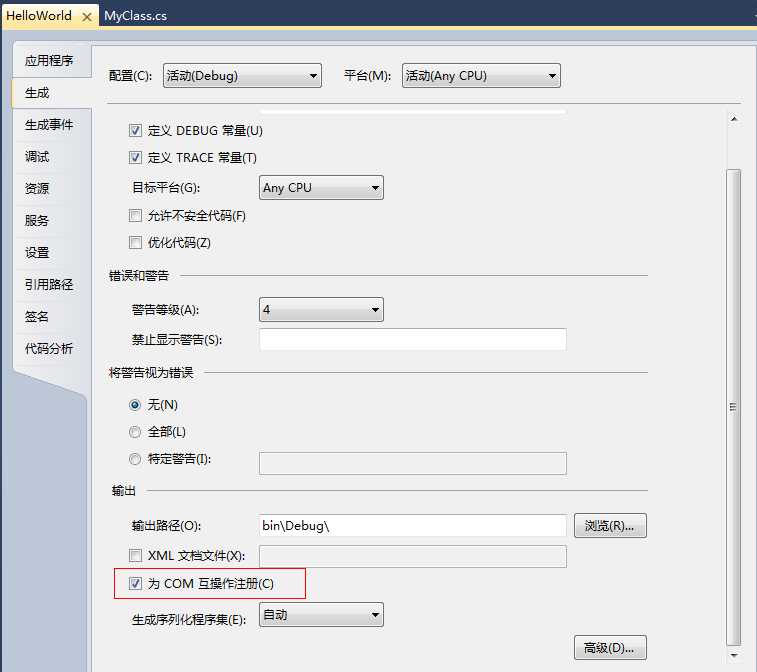Enable 优化代码 checkbox
The height and width of the screenshot is (672, 757).
tap(135, 242)
